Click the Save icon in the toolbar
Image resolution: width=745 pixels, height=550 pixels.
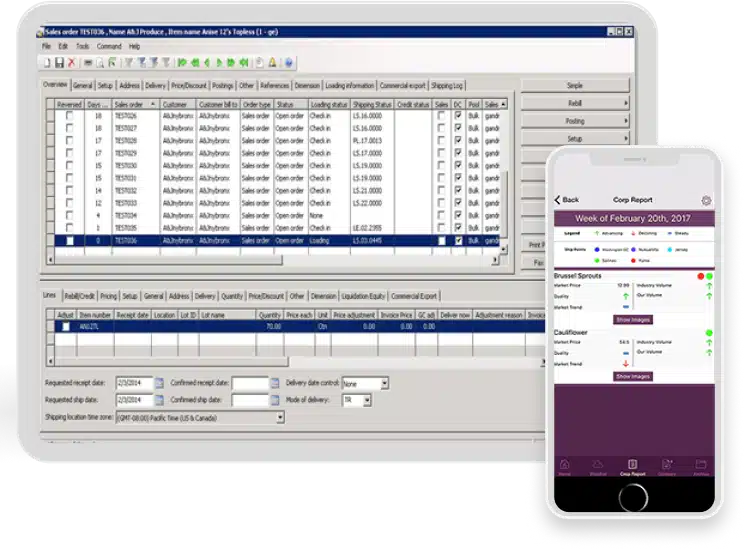click(59, 62)
